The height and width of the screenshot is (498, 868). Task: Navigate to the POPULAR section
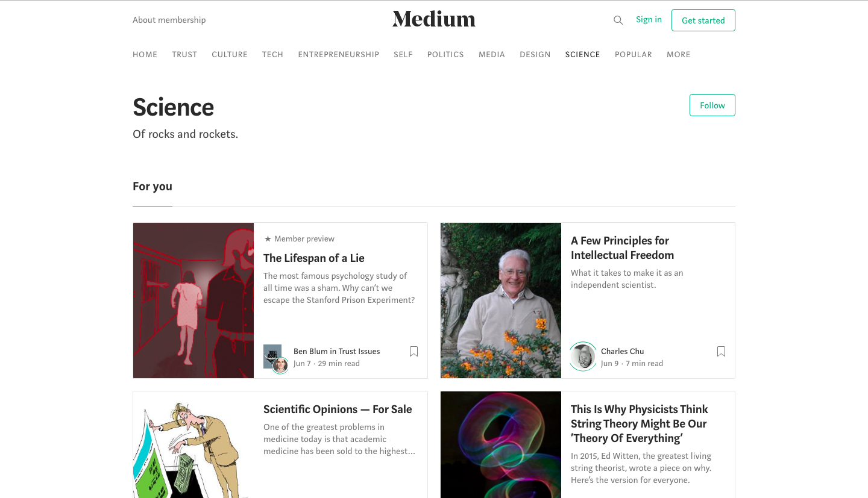[633, 54]
